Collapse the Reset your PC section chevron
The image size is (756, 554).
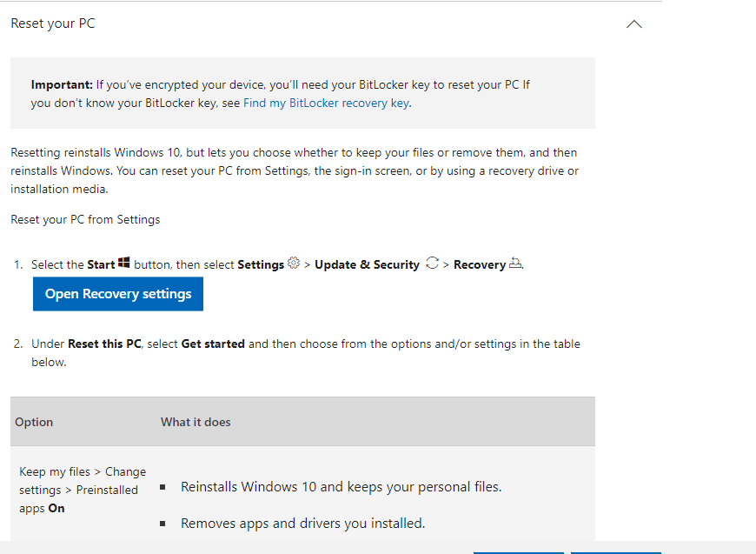coord(634,24)
